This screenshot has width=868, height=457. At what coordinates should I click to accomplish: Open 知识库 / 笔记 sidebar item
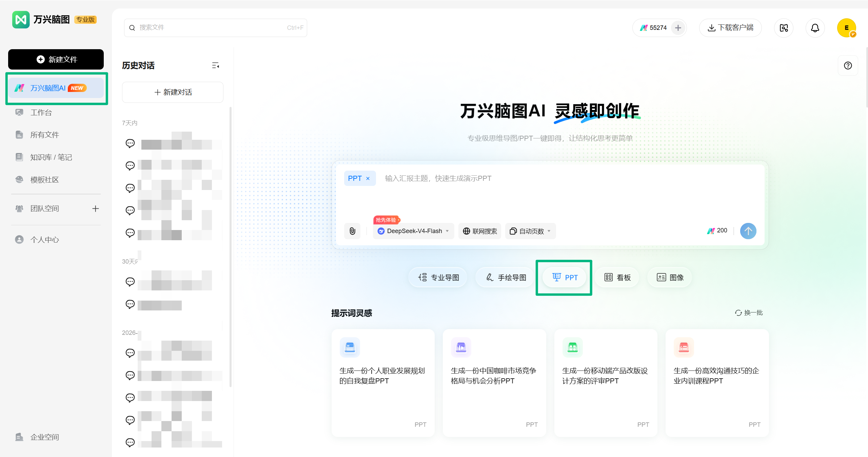[x=51, y=157]
